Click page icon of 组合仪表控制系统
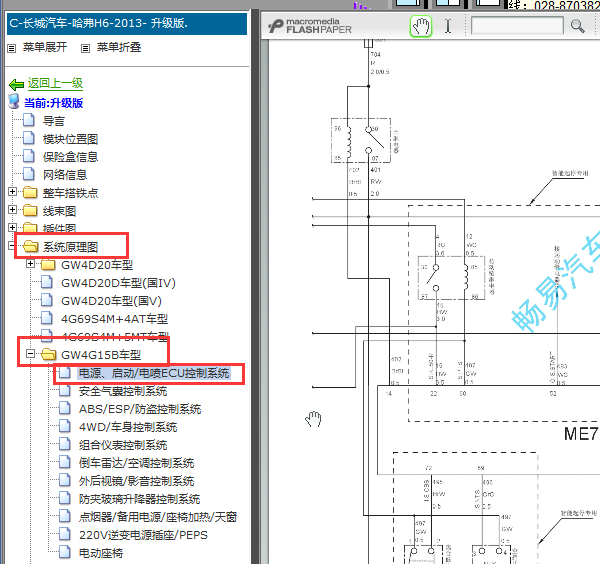 point(65,444)
